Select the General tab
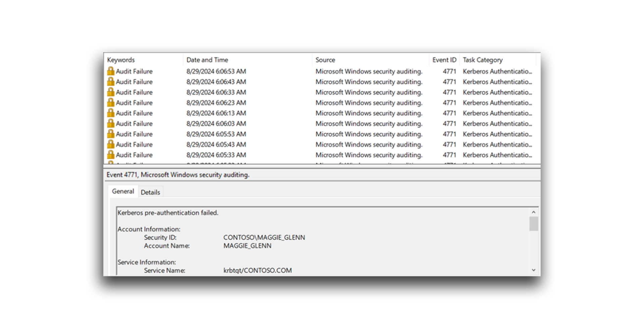Viewport: 644px width, 329px height. click(123, 191)
